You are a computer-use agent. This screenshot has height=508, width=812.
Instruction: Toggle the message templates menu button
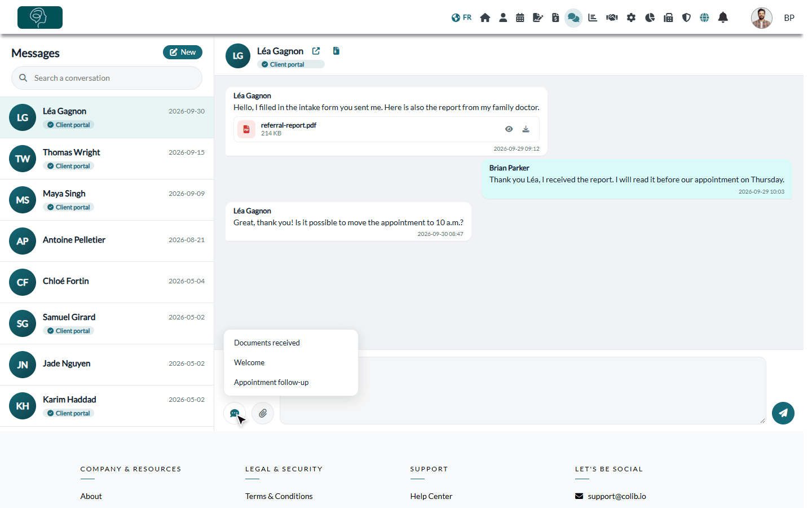235,413
